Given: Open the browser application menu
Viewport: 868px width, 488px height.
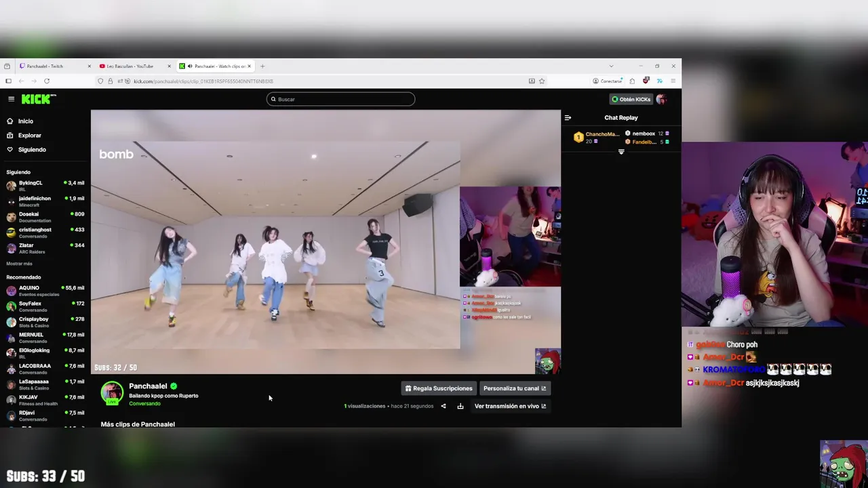Looking at the screenshot, I should point(673,81).
